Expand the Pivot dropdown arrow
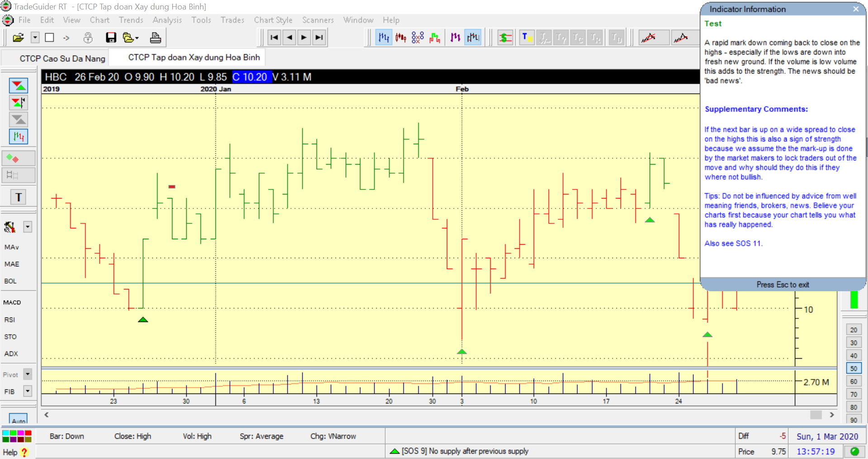 [28, 374]
